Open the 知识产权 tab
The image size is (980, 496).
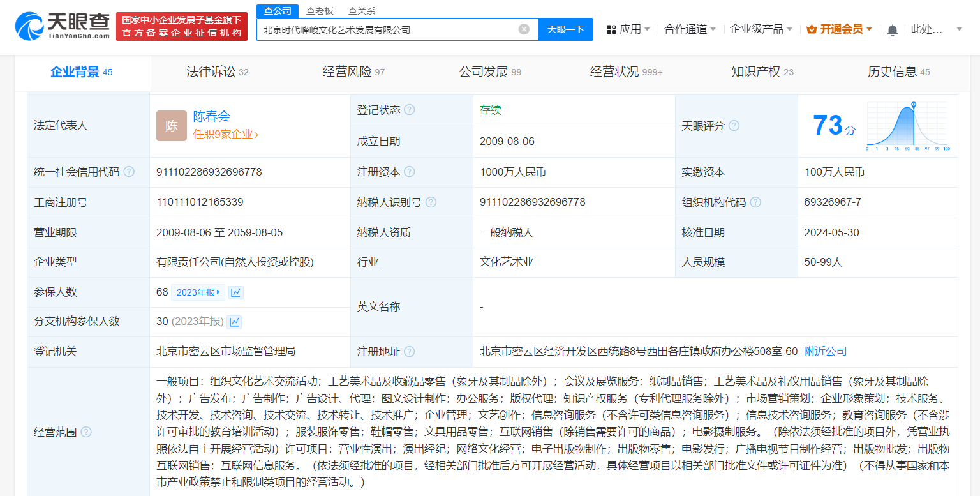point(755,72)
